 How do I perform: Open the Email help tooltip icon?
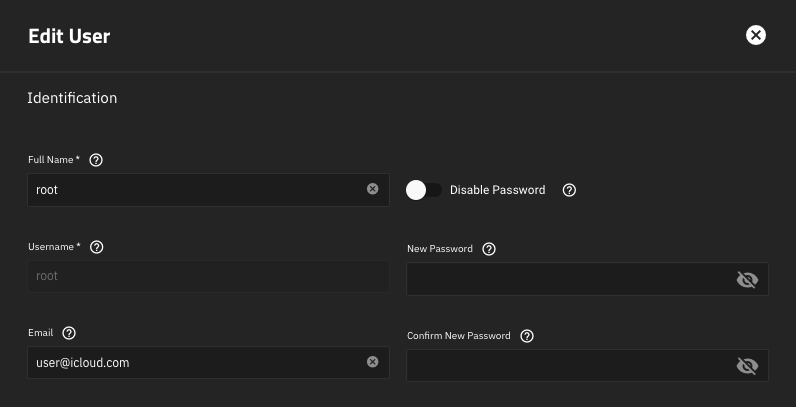tap(69, 333)
